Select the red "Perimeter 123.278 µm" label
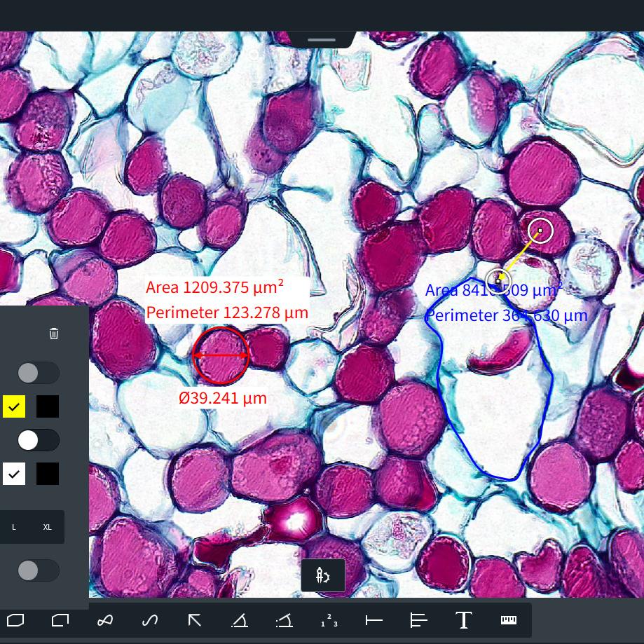 tap(227, 313)
